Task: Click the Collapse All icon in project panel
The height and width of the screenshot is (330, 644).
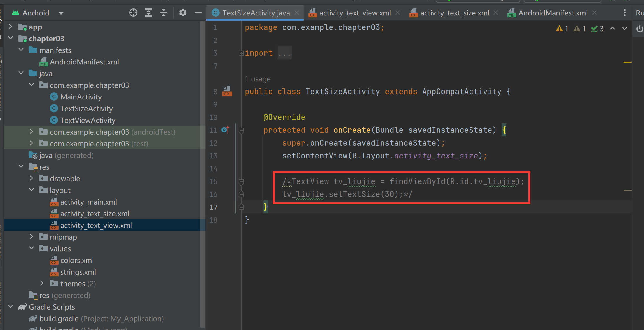Action: (164, 13)
